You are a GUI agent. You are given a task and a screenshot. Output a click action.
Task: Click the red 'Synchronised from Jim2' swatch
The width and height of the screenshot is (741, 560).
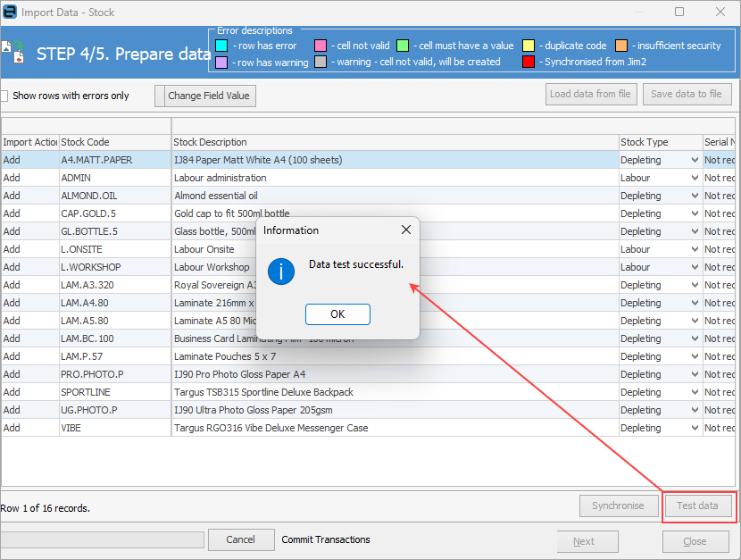coord(529,62)
